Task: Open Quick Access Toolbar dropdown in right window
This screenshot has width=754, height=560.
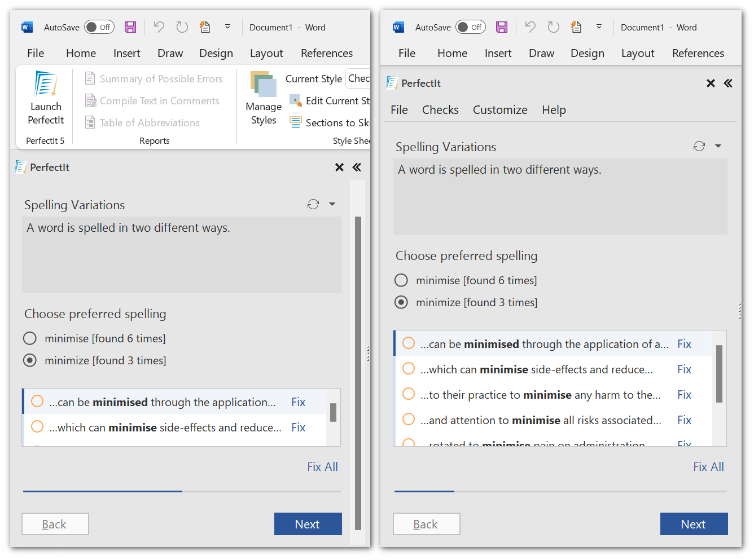Action: pos(599,27)
